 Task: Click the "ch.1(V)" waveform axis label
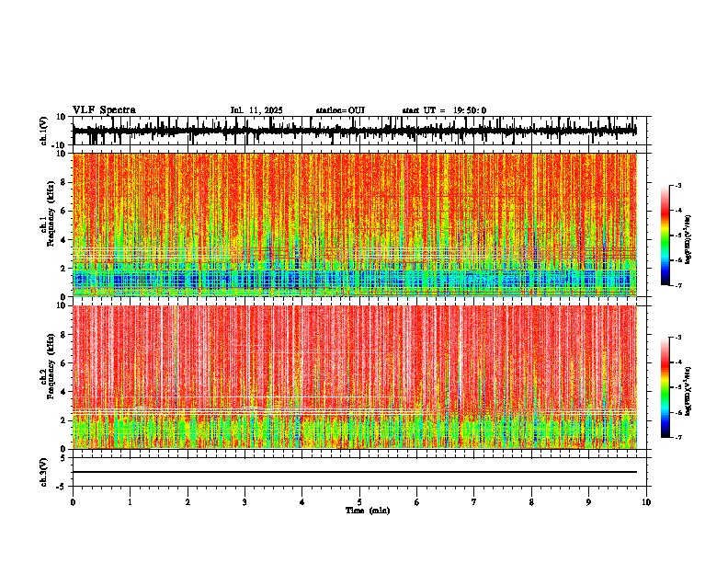tap(44, 131)
